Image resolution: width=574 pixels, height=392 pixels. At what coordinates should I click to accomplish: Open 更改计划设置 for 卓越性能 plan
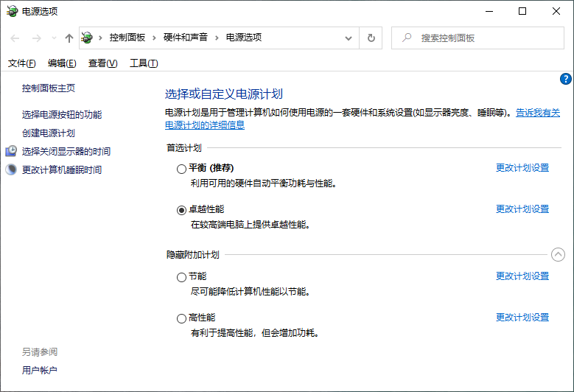[x=522, y=209]
